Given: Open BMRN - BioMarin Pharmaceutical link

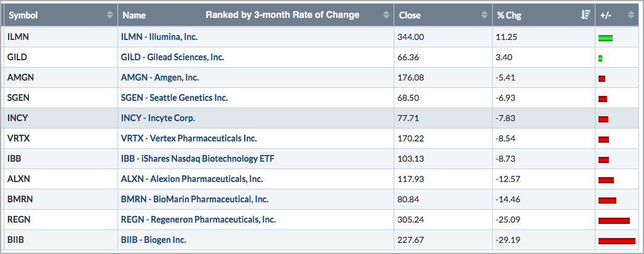Looking at the screenshot, I should [x=194, y=199].
